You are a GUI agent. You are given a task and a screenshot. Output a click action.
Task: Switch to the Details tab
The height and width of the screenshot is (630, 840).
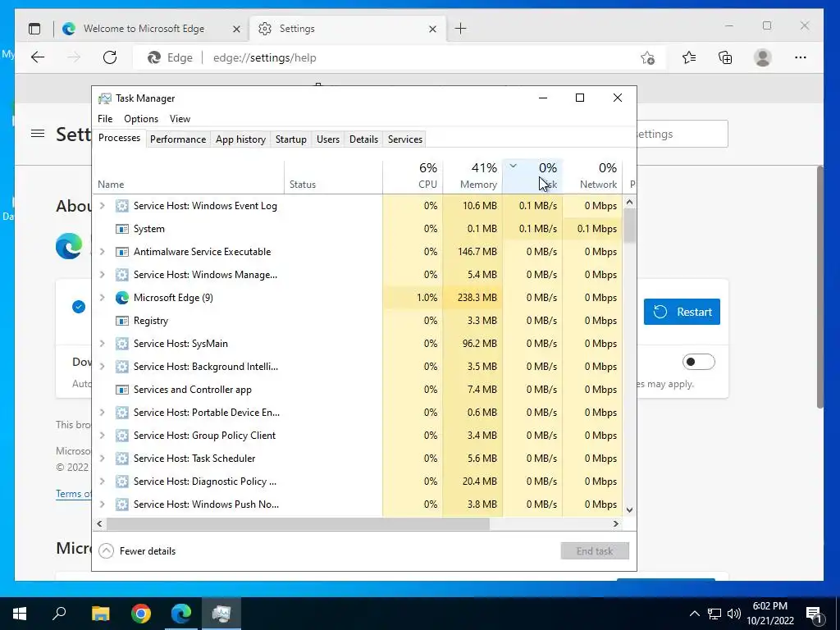363,139
